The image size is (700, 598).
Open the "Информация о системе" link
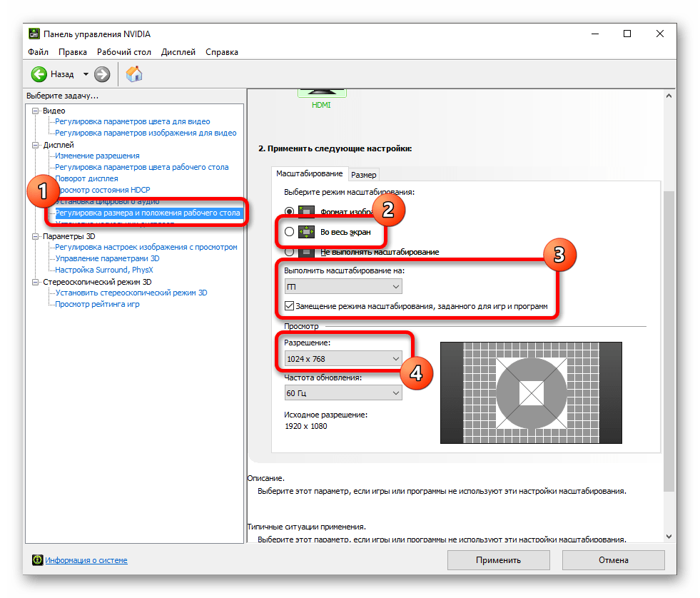point(86,560)
